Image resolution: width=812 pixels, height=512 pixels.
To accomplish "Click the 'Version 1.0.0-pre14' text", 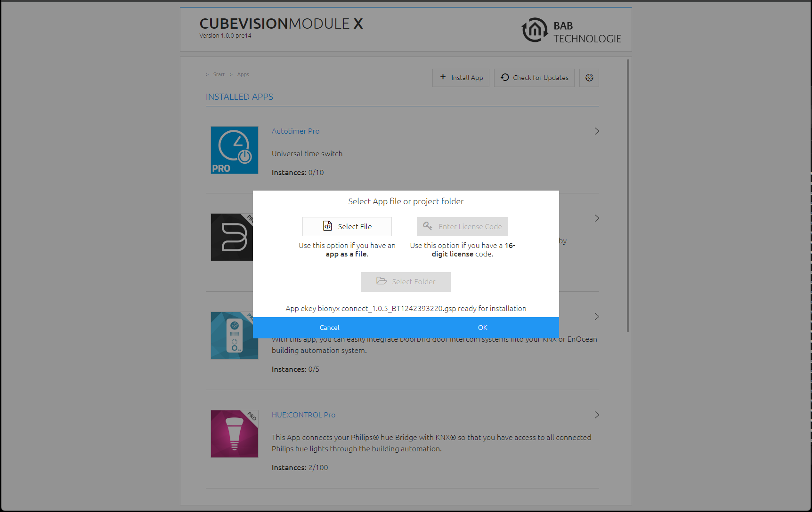I will point(225,36).
